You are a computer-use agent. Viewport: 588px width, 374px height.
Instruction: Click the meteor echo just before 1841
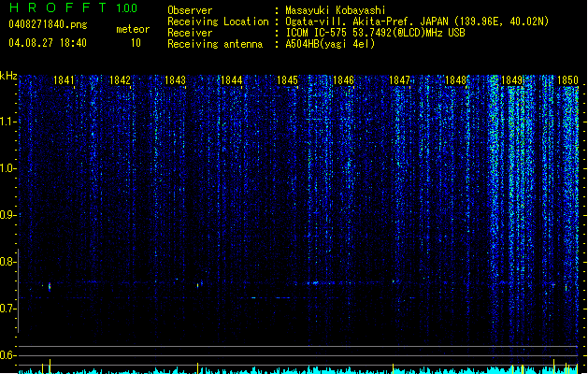point(50,287)
